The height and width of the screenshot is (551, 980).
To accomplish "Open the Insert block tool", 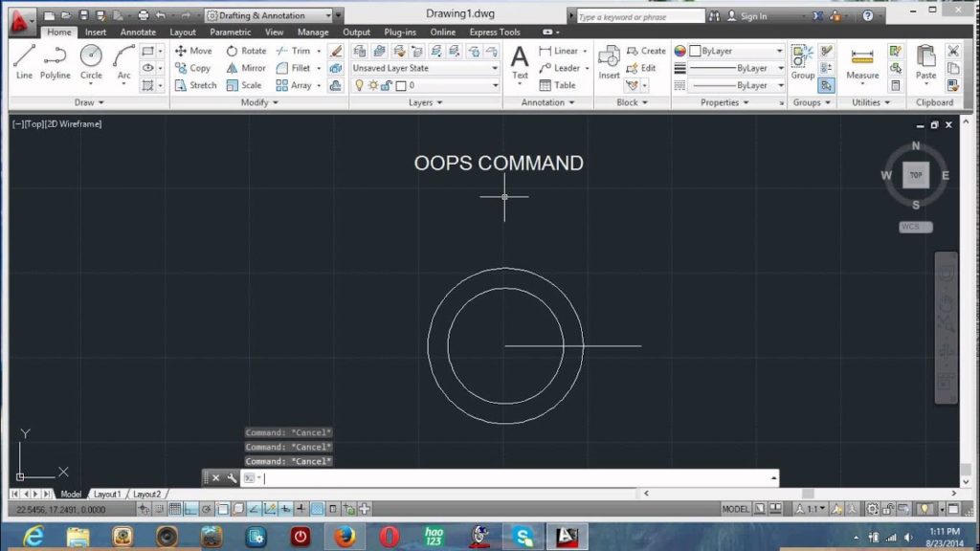I will [x=609, y=61].
